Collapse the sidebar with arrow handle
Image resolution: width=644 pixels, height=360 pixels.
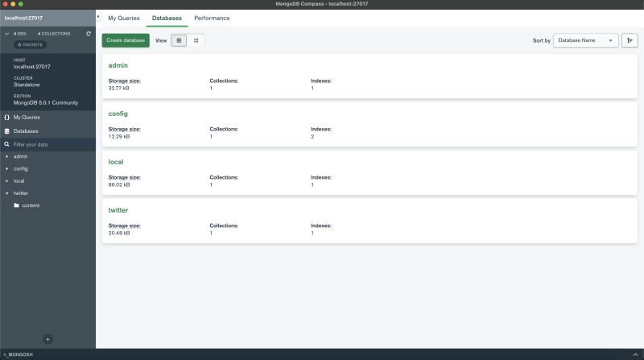98,17
